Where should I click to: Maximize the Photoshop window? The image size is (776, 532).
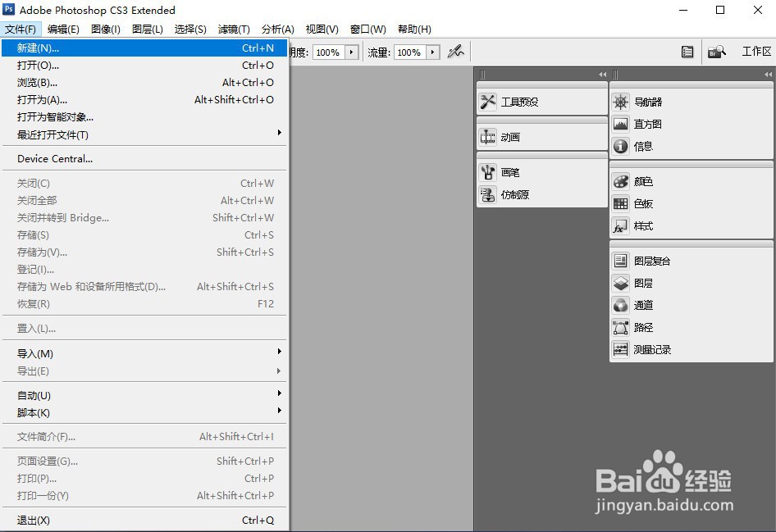click(720, 10)
